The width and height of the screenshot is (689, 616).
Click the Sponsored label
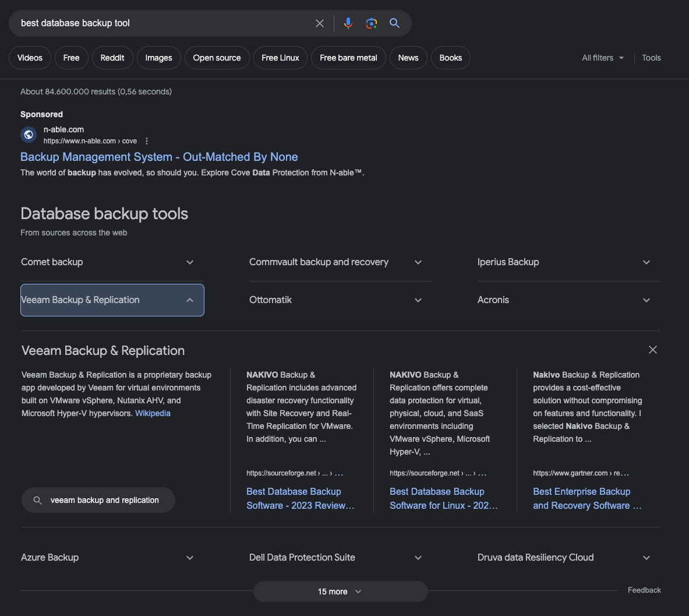click(41, 114)
